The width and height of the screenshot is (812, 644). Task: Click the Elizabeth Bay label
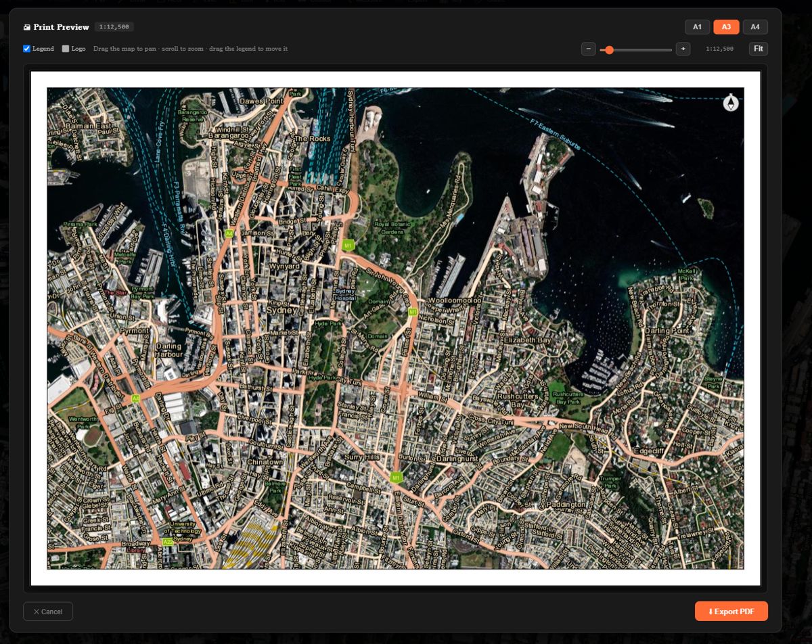[x=528, y=340]
